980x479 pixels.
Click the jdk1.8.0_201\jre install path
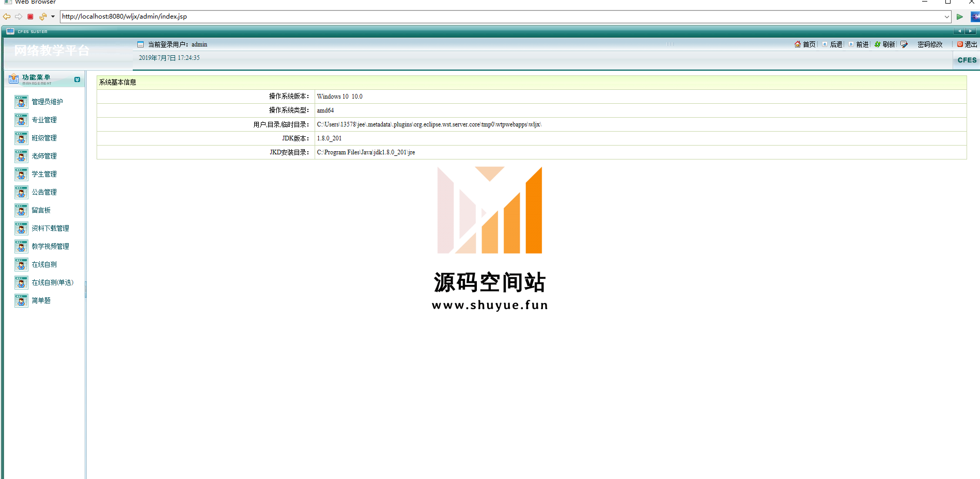tap(366, 152)
